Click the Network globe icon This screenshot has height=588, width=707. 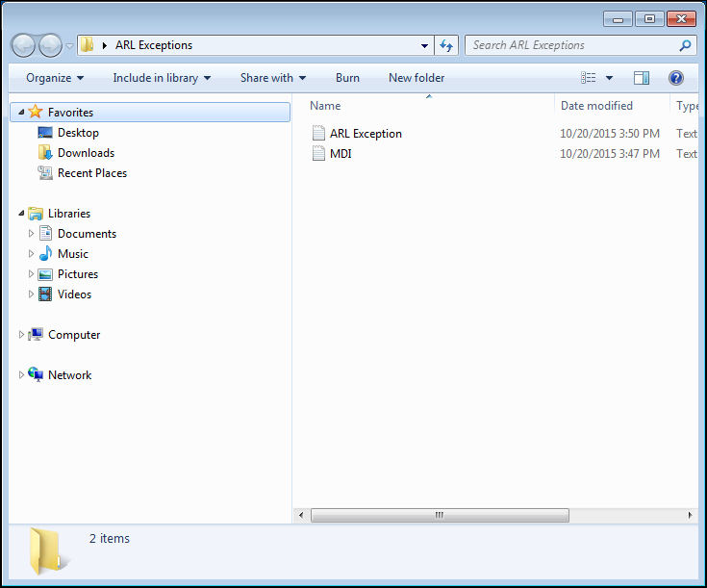(x=36, y=374)
